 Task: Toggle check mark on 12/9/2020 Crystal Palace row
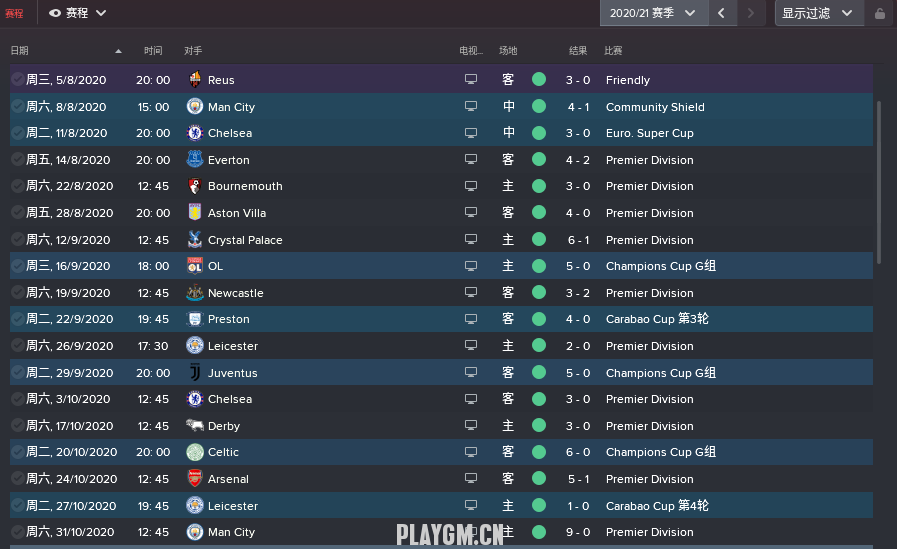[18, 239]
